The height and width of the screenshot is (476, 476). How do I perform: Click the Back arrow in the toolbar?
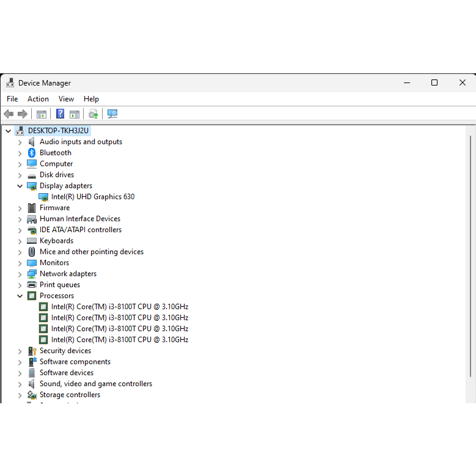[9, 114]
